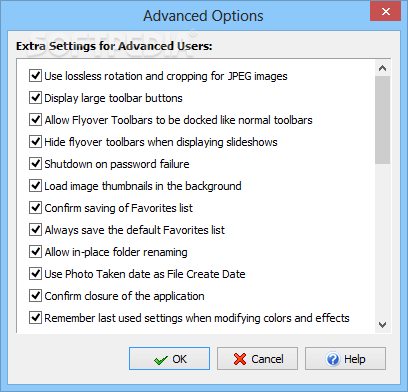Close the Advanced Options dialog window
The height and width of the screenshot is (392, 408).
point(386,12)
